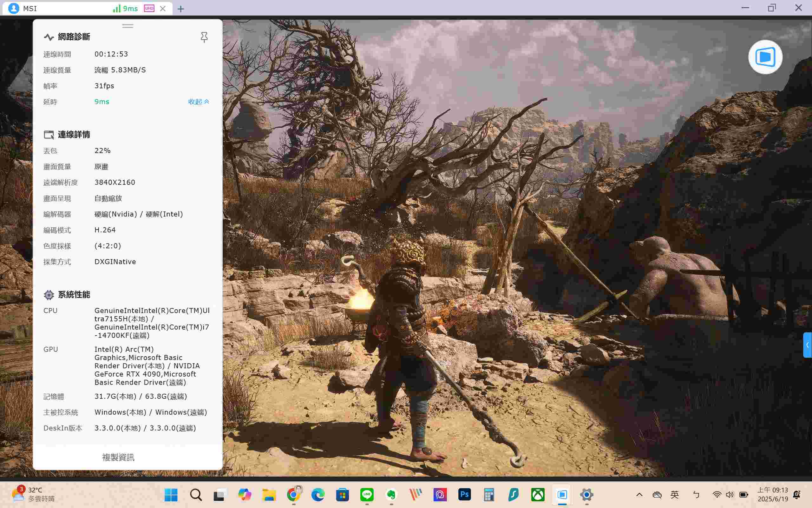
Task: Click the cloud sync tray icon
Action: tap(657, 495)
